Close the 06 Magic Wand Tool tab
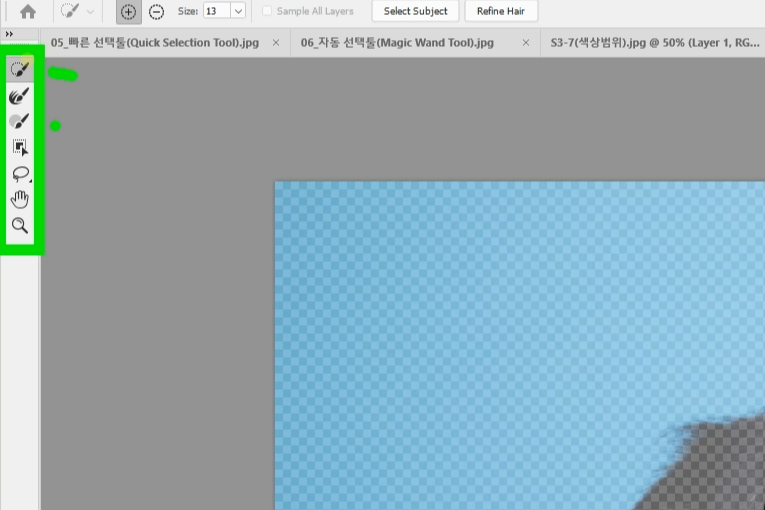The image size is (765, 510). (526, 43)
